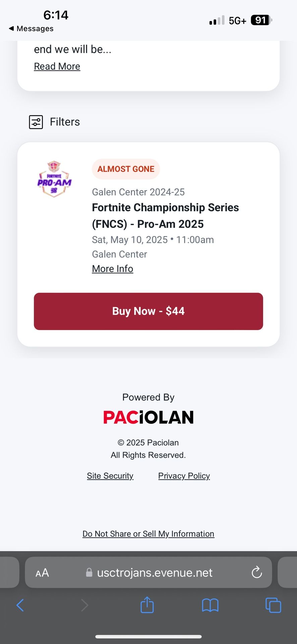Tap the Safari back arrow
The height and width of the screenshot is (644, 297).
coord(20,605)
